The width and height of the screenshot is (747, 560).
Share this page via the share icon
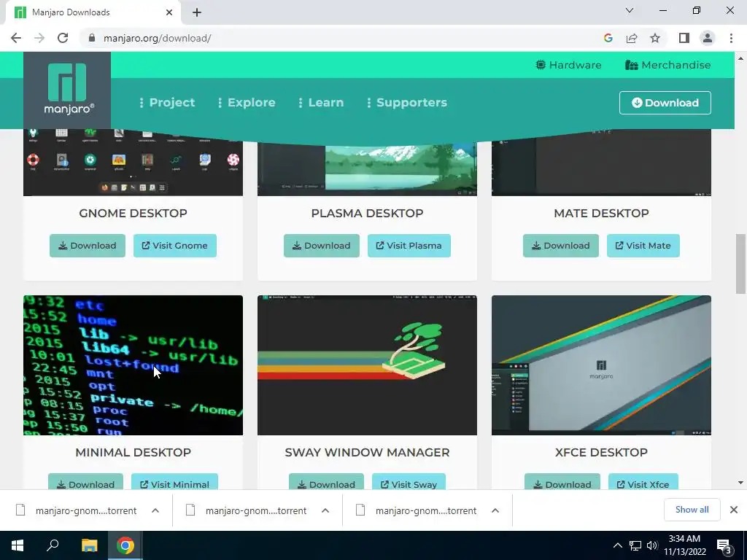click(632, 38)
